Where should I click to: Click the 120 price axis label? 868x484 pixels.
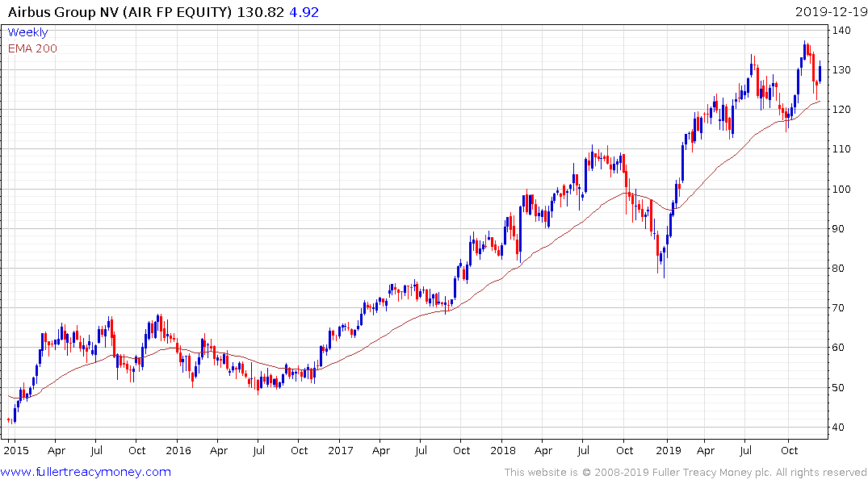(841, 110)
